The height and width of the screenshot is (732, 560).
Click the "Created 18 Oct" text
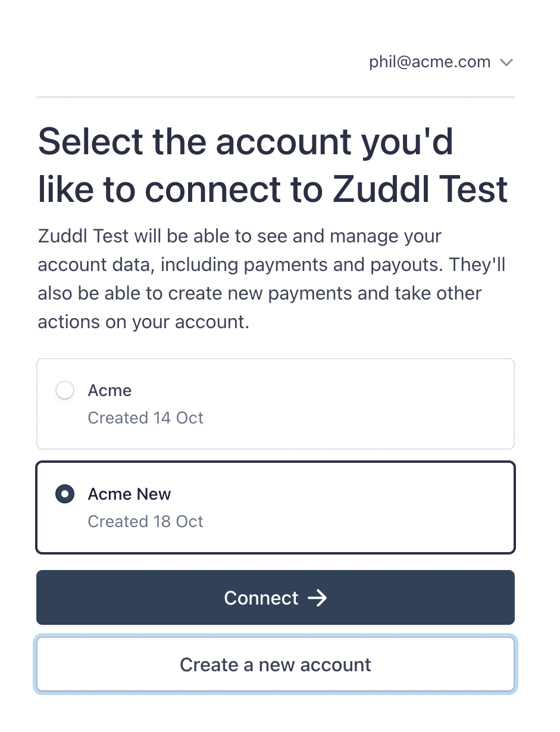coord(146,522)
